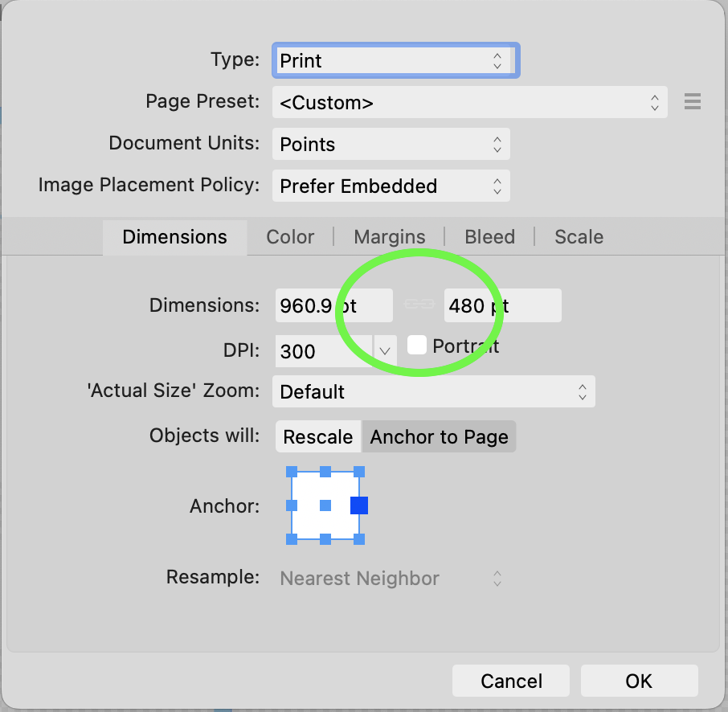Select the top-center anchor point
The image size is (728, 712).
tap(325, 472)
